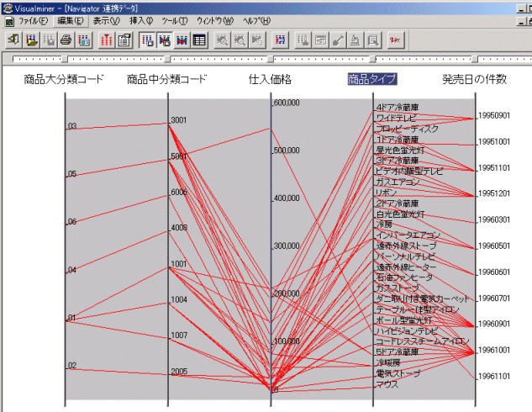The image size is (532, 412).
Task: Click the blue double-arrow fit icon
Action: click(x=280, y=40)
